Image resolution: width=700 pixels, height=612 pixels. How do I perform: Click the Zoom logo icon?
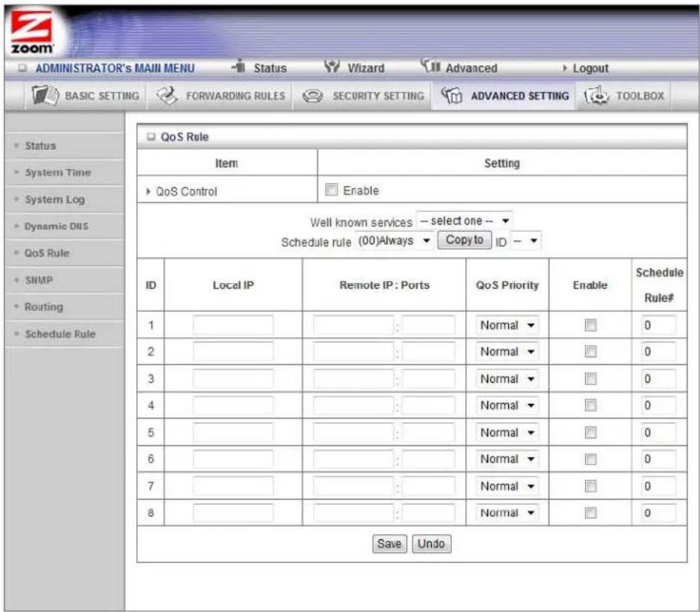(32, 32)
